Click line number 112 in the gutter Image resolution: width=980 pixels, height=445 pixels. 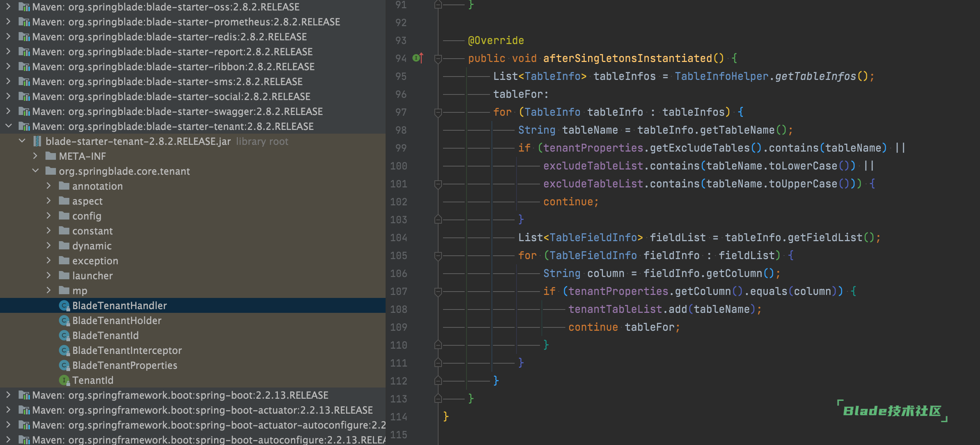tap(398, 381)
